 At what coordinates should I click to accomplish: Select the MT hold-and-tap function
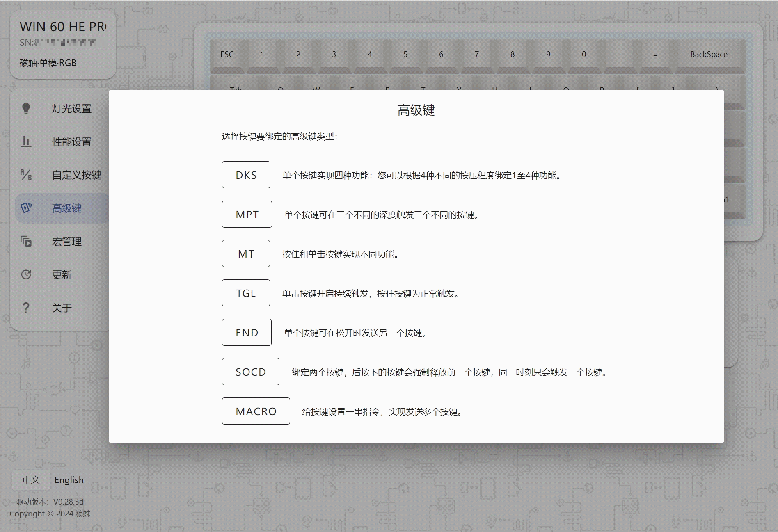pos(245,253)
